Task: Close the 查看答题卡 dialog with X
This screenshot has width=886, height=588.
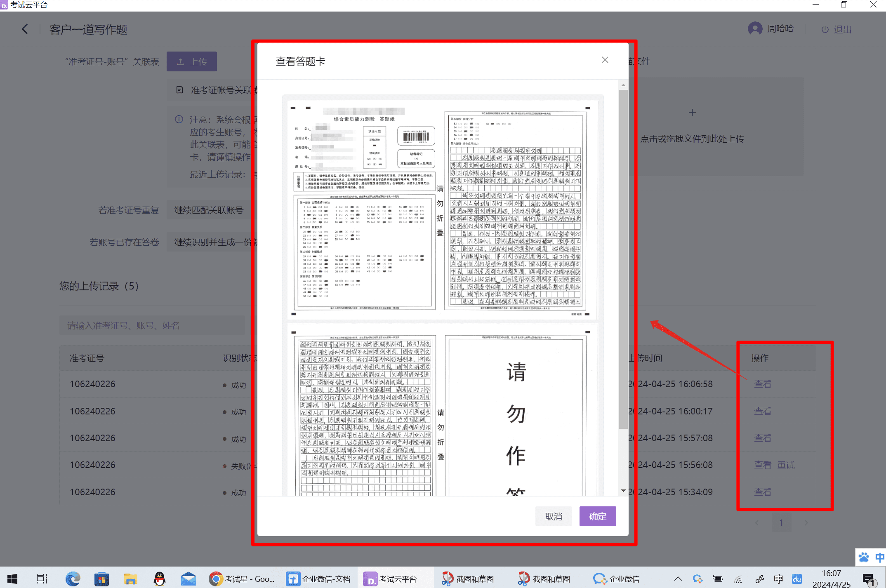Action: (605, 60)
